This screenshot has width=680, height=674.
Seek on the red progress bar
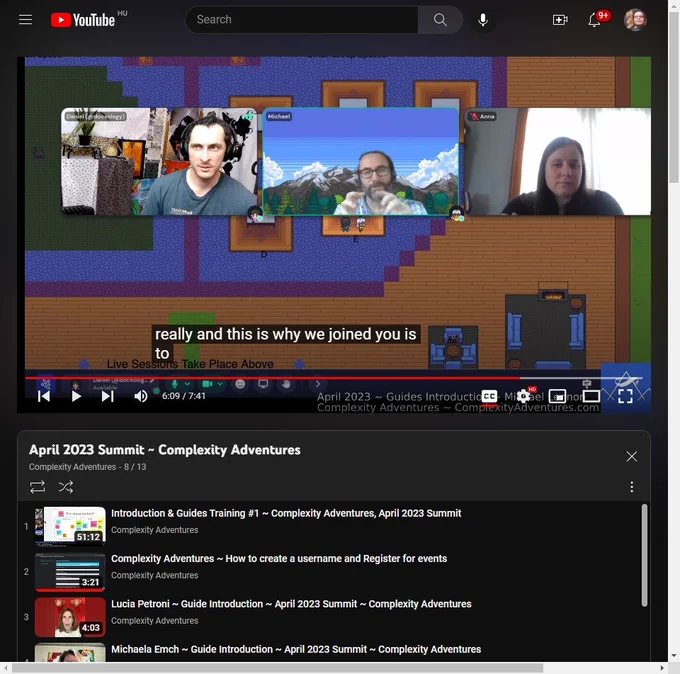click(334, 378)
